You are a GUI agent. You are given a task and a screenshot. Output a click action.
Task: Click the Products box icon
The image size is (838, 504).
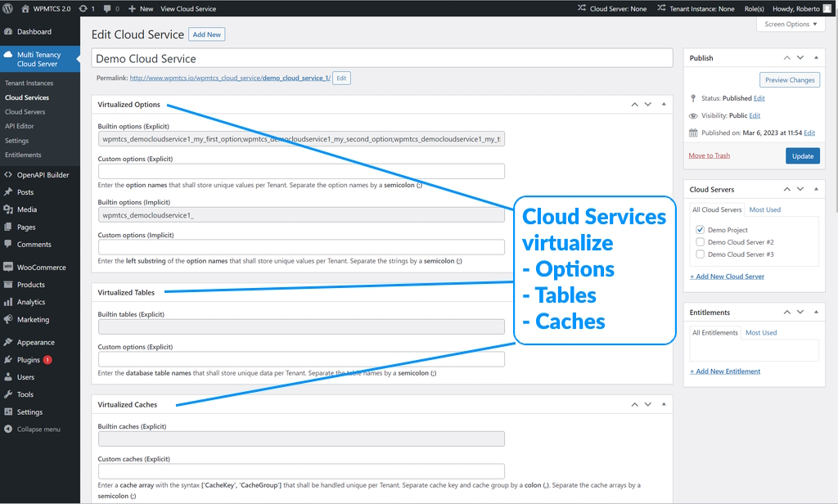8,285
